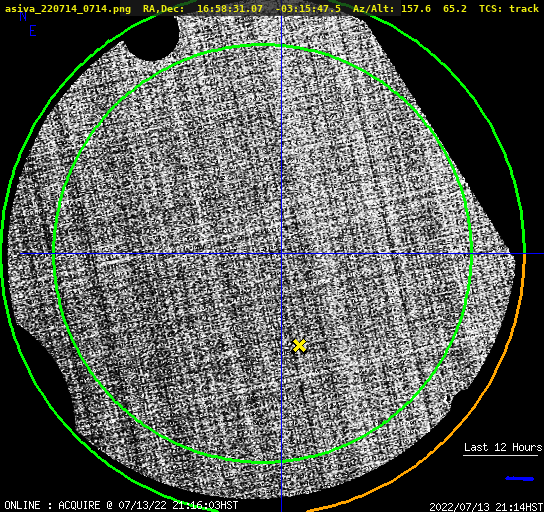Viewport: 544px width, 512px height.
Task: Click the outer green circle at left edge
Action: click(x=3, y=254)
